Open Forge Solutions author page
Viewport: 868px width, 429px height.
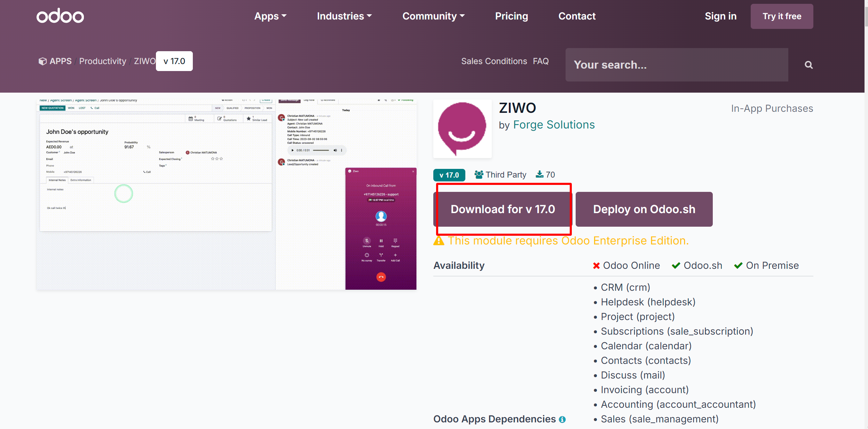(x=554, y=125)
